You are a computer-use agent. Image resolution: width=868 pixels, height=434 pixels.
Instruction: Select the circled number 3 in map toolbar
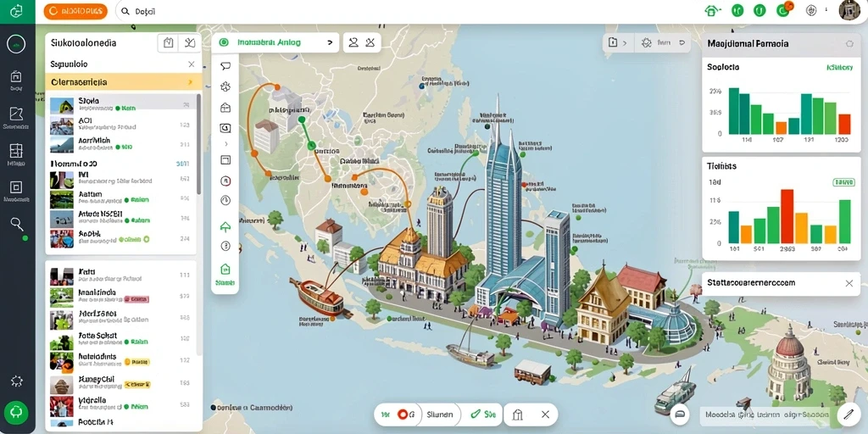225,246
